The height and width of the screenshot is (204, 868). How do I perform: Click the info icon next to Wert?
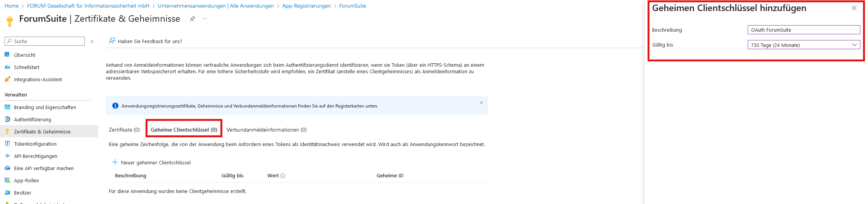[283, 176]
